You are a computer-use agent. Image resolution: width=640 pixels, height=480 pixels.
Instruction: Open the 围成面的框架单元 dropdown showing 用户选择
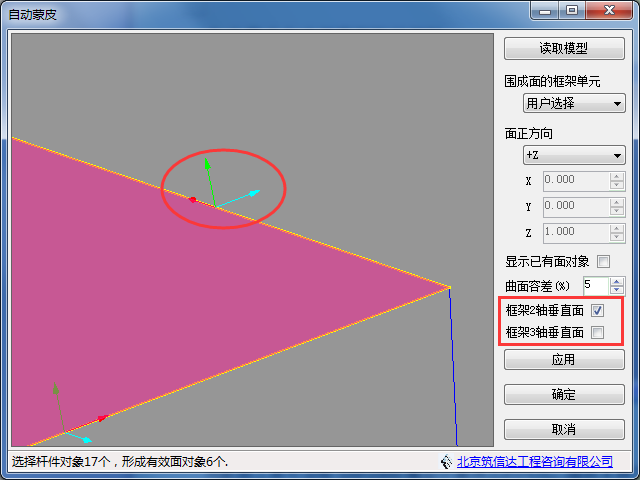pyautogui.click(x=574, y=103)
